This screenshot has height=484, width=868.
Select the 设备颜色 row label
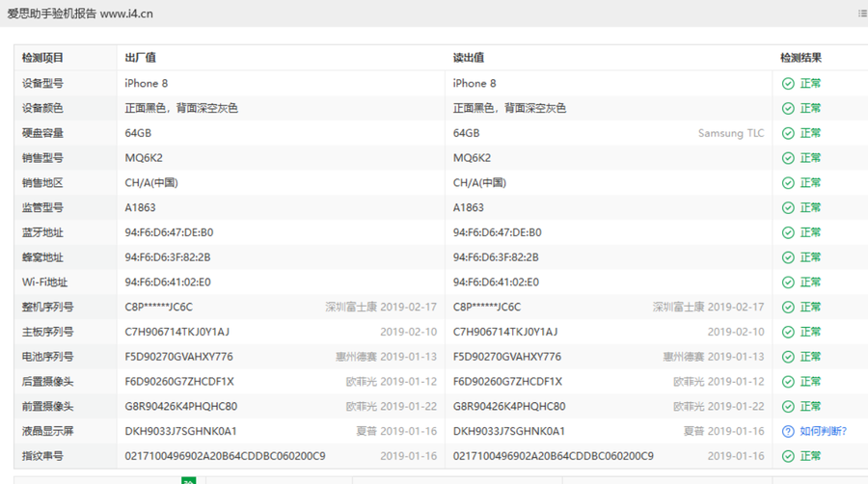click(42, 108)
